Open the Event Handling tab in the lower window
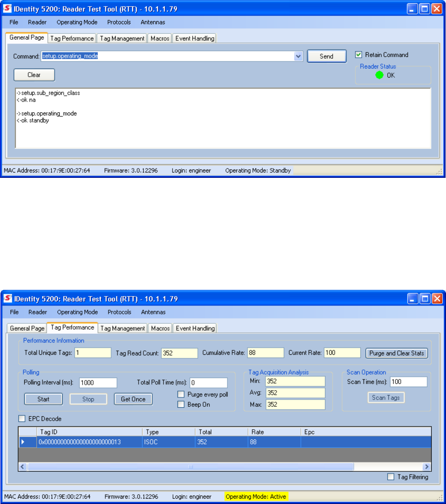Screen dimensions: 446x504 pos(195,328)
